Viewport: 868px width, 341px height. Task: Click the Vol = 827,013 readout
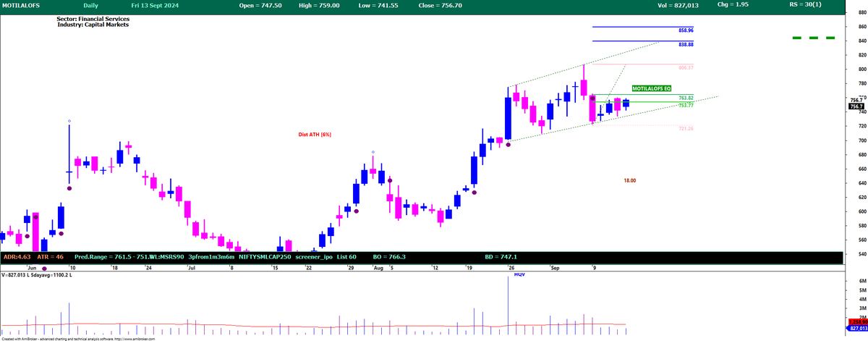[x=678, y=6]
